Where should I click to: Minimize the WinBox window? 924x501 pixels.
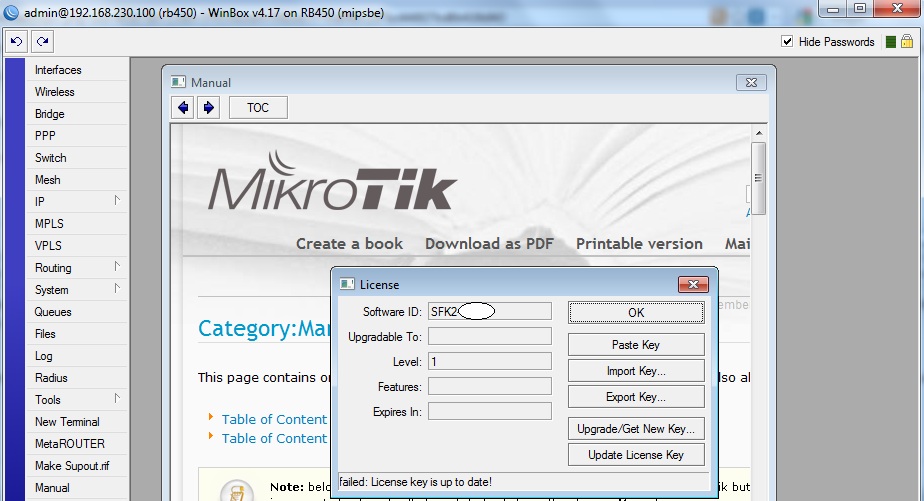(x=833, y=8)
